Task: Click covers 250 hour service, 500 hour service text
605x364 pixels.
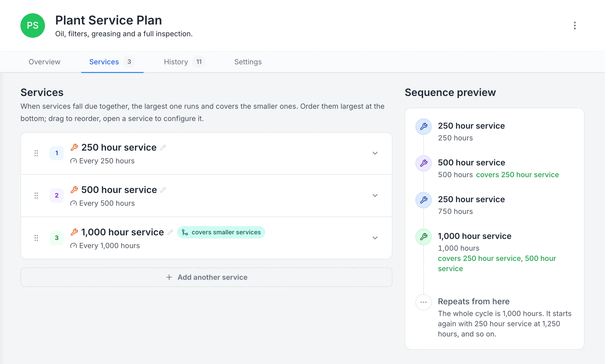Action: (x=497, y=263)
